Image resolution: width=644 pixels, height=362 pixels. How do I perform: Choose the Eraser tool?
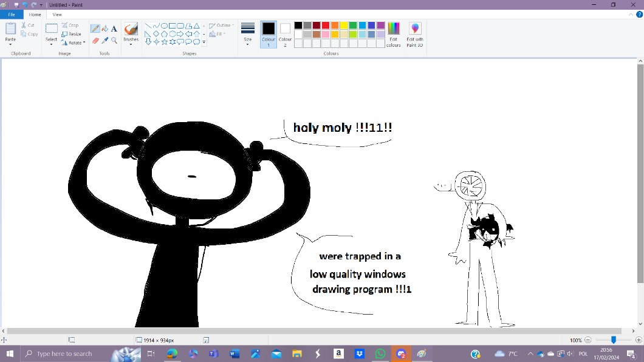tap(95, 41)
